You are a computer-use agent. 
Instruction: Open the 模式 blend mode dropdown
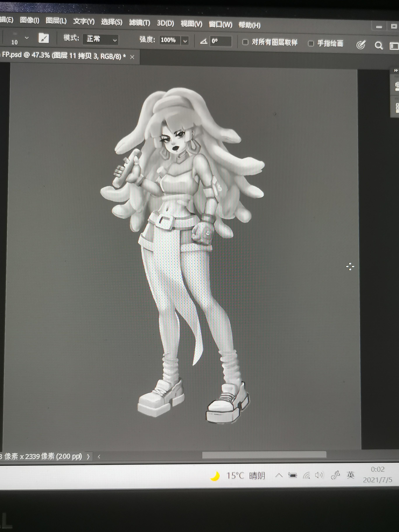tap(101, 39)
